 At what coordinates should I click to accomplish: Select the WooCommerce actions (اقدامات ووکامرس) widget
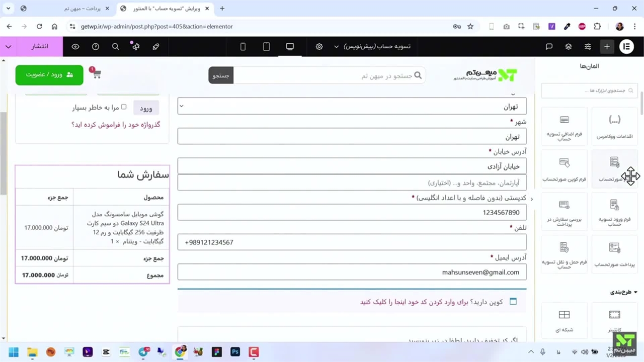tap(614, 126)
